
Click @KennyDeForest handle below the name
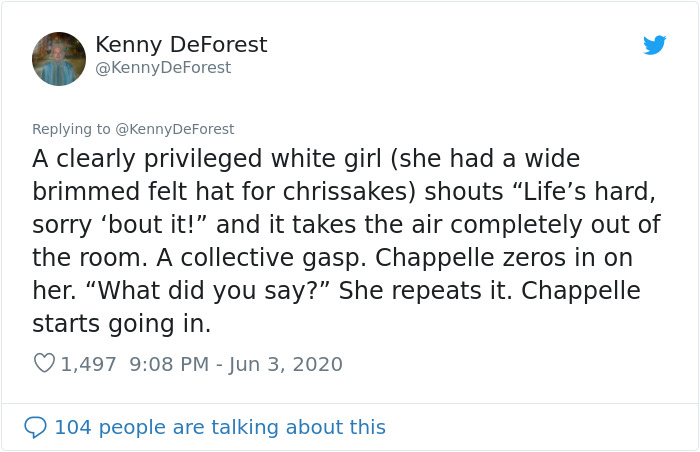coord(163,67)
